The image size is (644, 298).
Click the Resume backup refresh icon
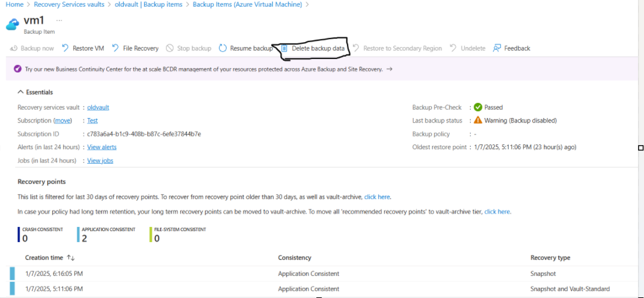pyautogui.click(x=222, y=48)
